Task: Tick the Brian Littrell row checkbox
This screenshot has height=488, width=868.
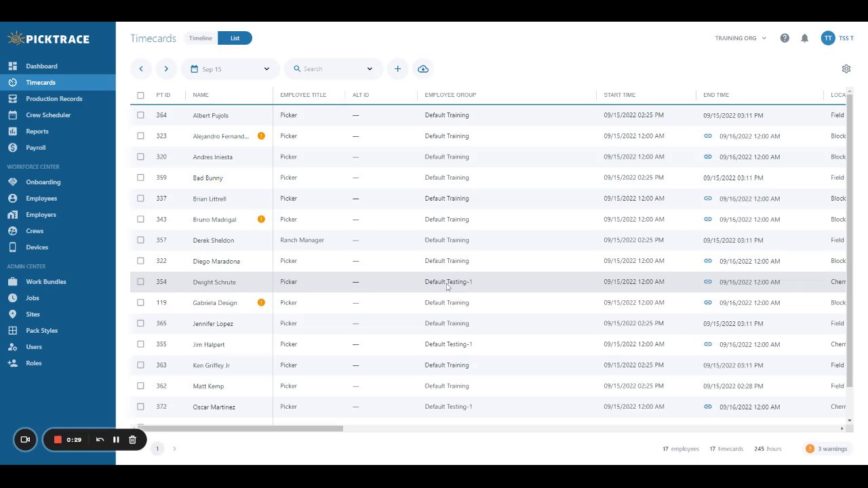Action: click(140, 199)
